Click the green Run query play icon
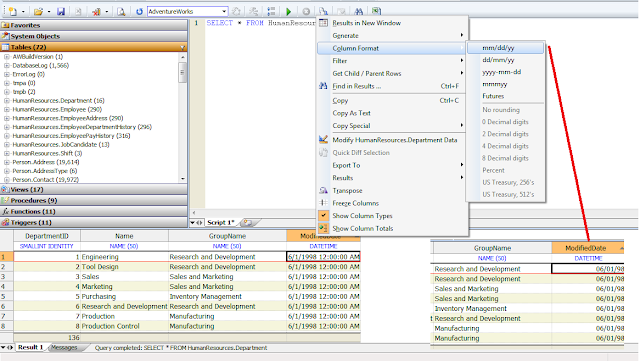Viewport: 640px width, 361px height. click(289, 11)
